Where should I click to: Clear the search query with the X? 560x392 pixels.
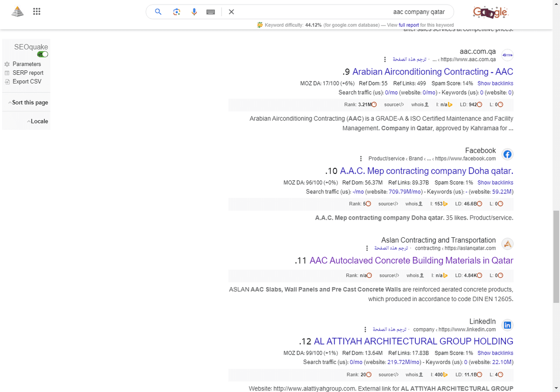tap(231, 12)
